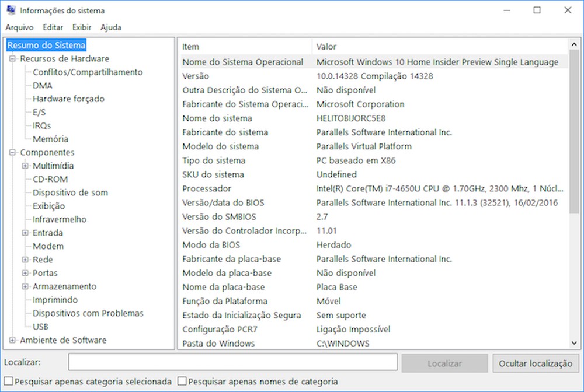Click the value Parallels Virtual Platform
584x392 pixels.
click(x=364, y=146)
